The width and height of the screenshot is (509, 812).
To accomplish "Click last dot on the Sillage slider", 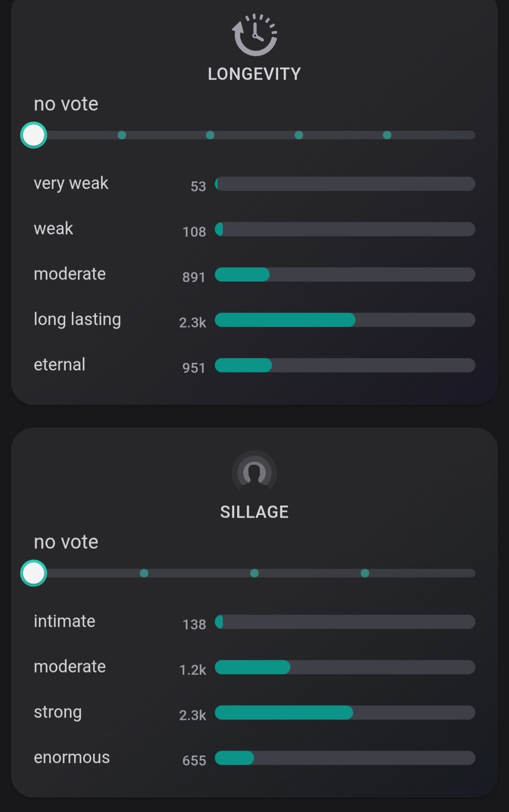I will pyautogui.click(x=365, y=573).
